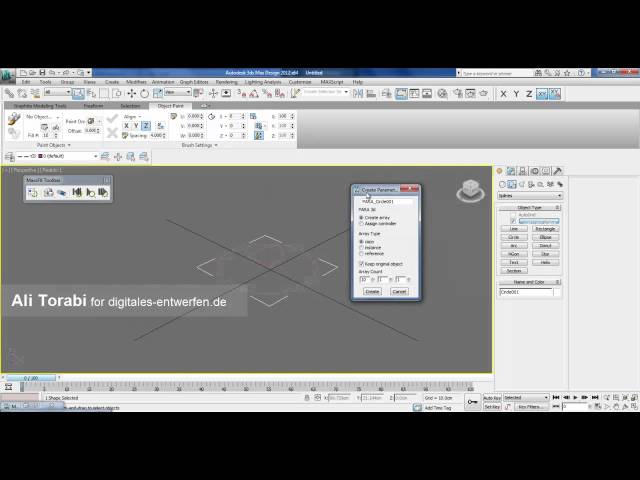Screen dimensions: 640x480
Task: Click the play animation button
Action: coord(576,397)
